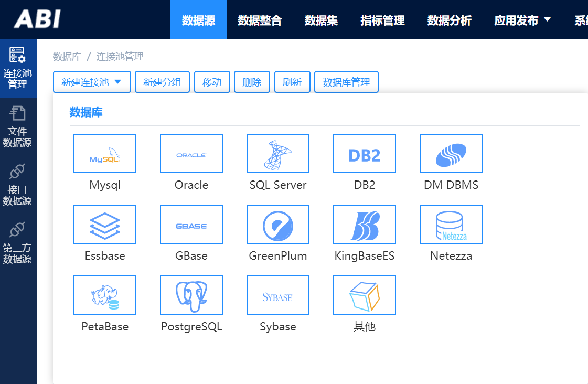This screenshot has width=588, height=384.
Task: Click the 连接池管理 breadcrumb
Action: coord(120,57)
